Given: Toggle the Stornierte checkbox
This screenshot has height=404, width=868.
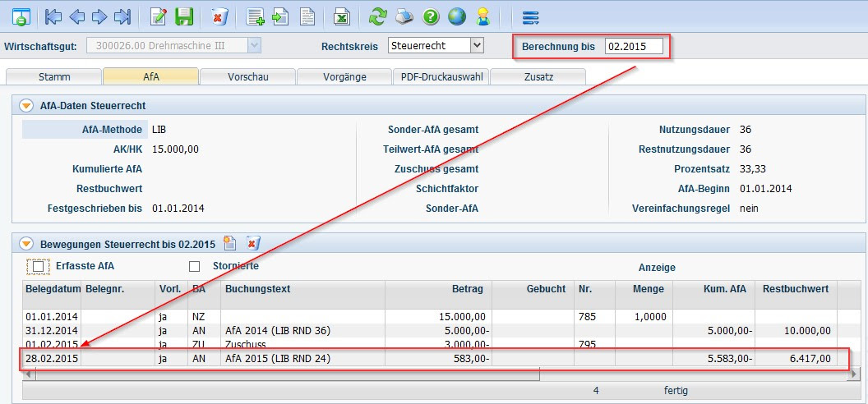Looking at the screenshot, I should [x=194, y=266].
